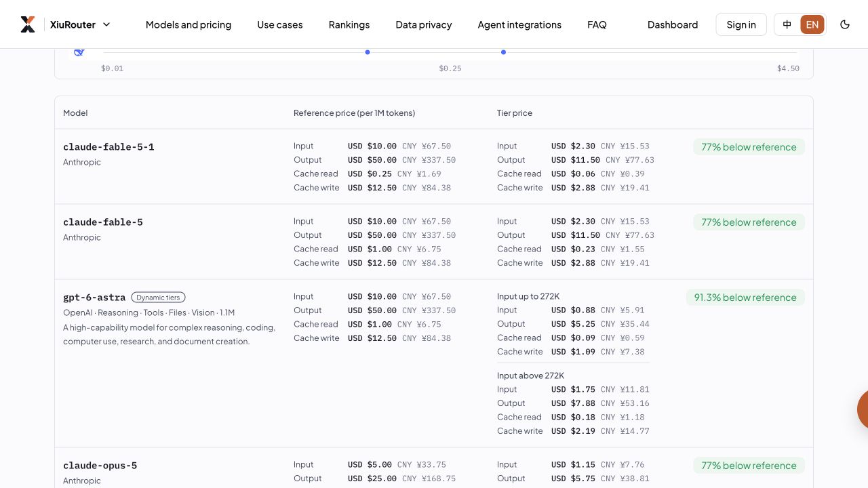
Task: Click the claude-fable-5-1 model name
Action: pos(108,147)
